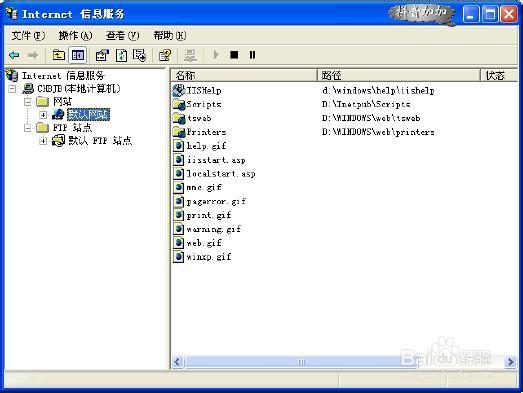The image size is (523, 393).
Task: Click the pagerror.gif file icon
Action: 179,201
